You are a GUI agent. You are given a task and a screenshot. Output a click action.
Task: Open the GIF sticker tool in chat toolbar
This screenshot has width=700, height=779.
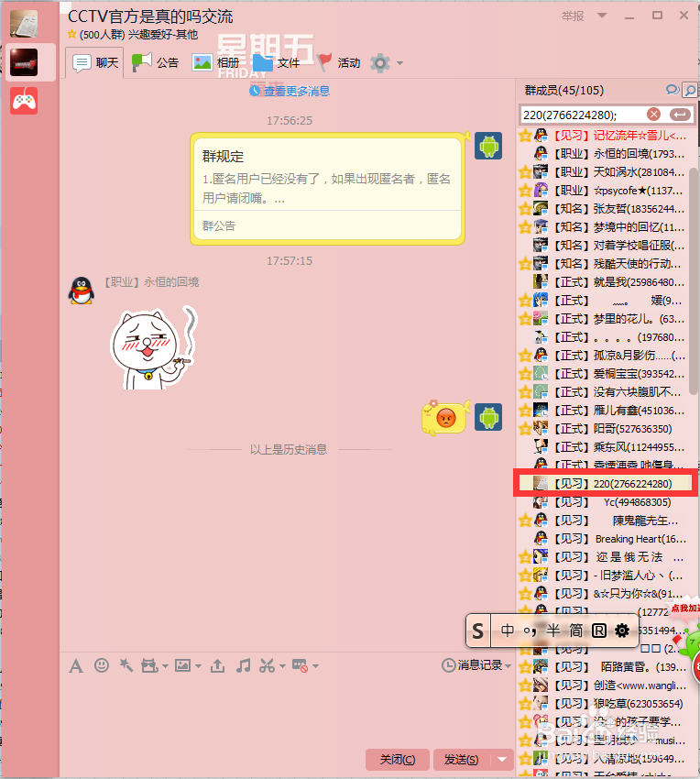(x=149, y=665)
